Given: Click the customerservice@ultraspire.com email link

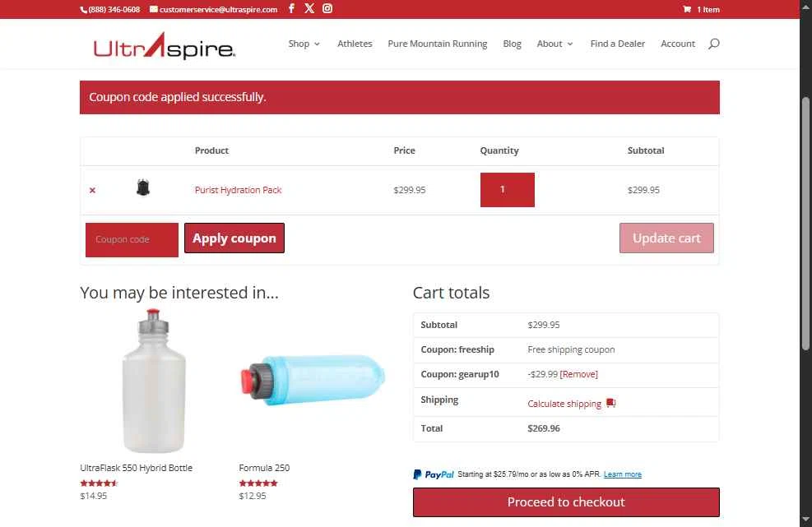Looking at the screenshot, I should [213, 9].
